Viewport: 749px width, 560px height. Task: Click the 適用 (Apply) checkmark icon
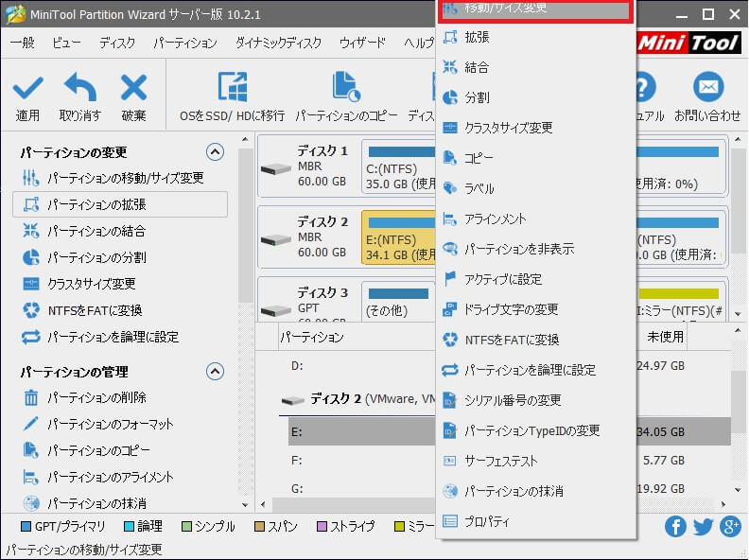(x=27, y=89)
